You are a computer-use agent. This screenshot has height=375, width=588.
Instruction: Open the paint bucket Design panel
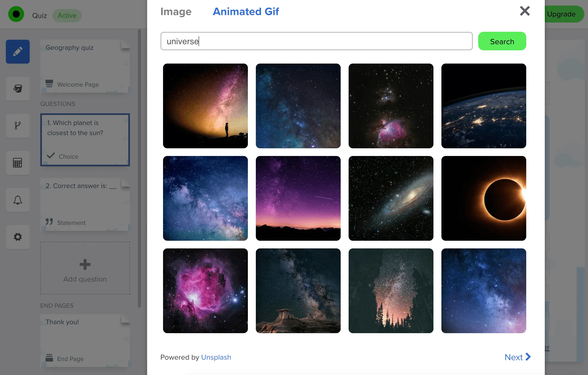[17, 89]
